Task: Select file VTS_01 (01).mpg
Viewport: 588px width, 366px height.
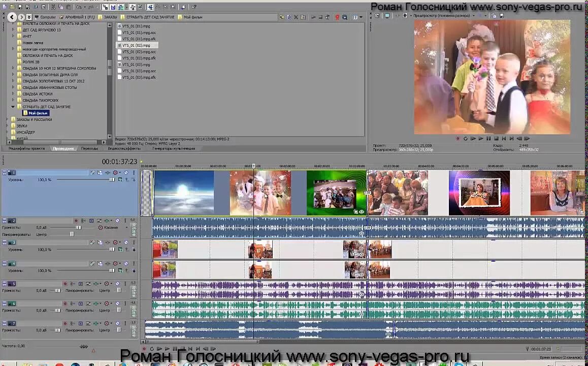Action: click(x=136, y=26)
